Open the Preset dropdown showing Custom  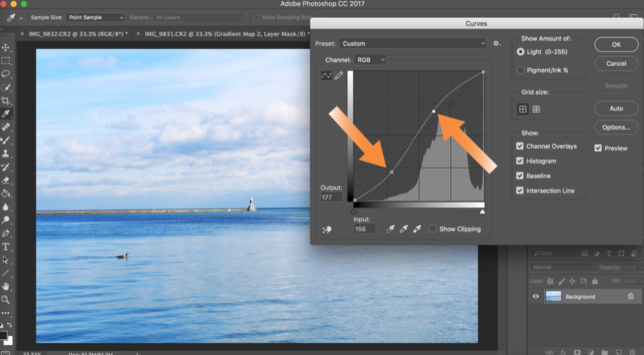click(x=413, y=44)
